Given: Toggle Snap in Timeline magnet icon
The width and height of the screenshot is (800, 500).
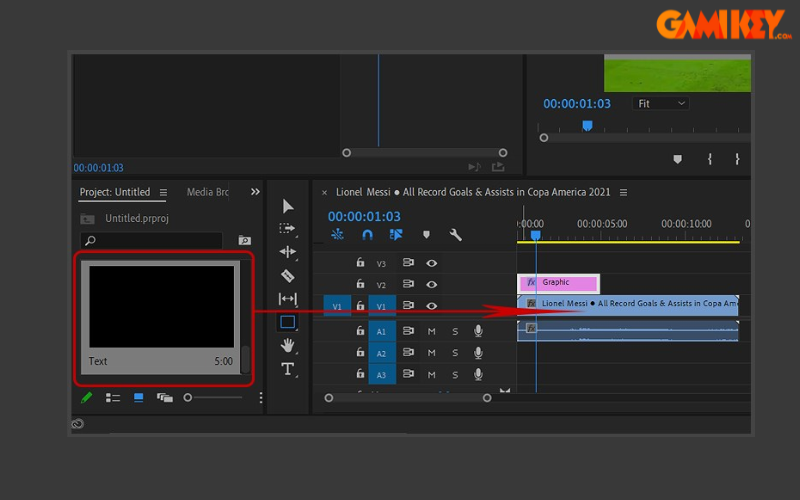Looking at the screenshot, I should pyautogui.click(x=367, y=234).
